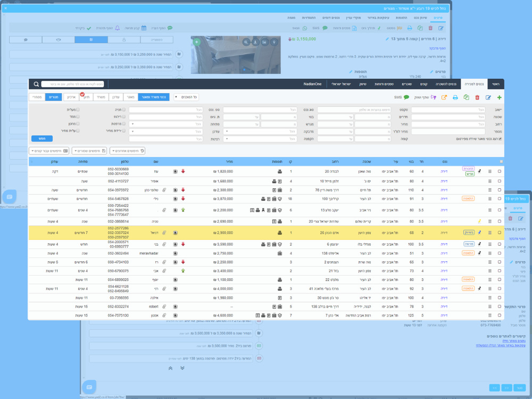
Task: Click הוסף מדבקה link in the back window
Action: pos(437,48)
